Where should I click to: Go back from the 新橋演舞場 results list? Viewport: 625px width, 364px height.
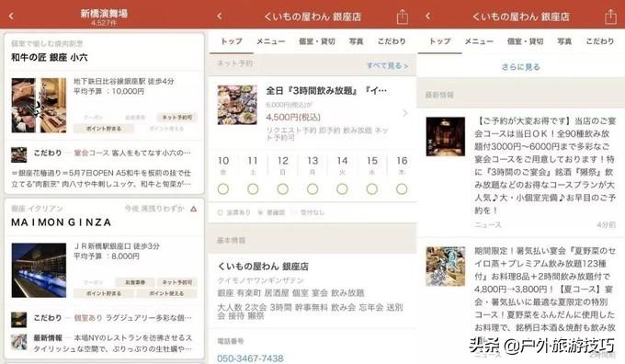tap(11, 16)
